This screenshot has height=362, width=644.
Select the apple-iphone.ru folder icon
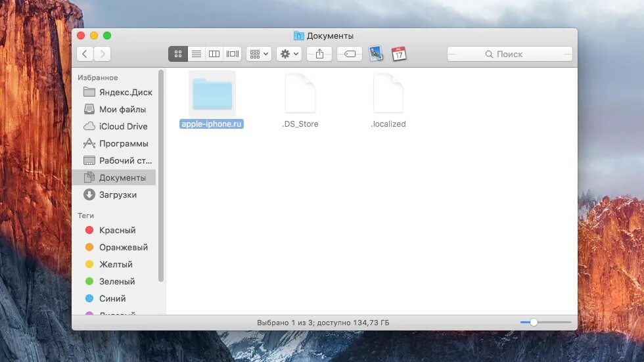coord(212,94)
